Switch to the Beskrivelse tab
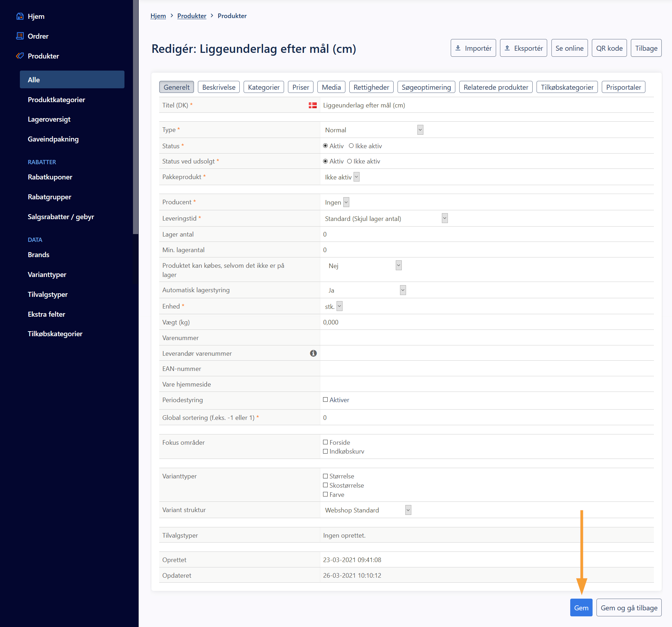Viewport: 672px width, 627px height. [219, 87]
